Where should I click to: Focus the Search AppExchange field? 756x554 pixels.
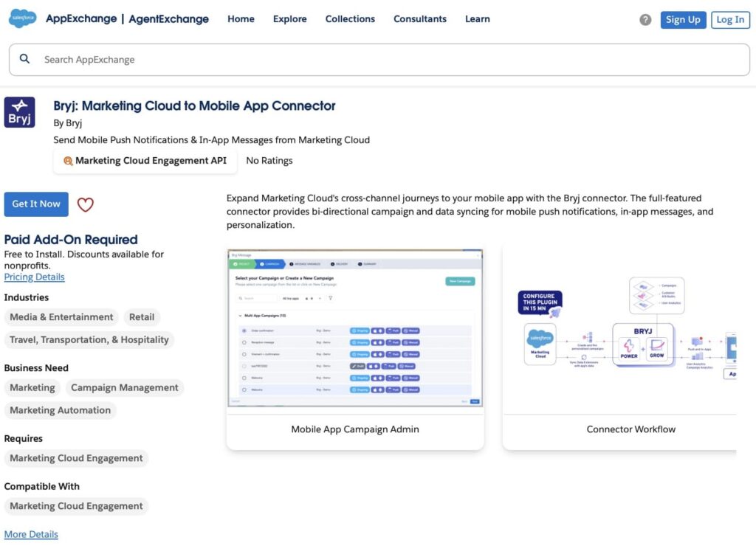tap(379, 60)
